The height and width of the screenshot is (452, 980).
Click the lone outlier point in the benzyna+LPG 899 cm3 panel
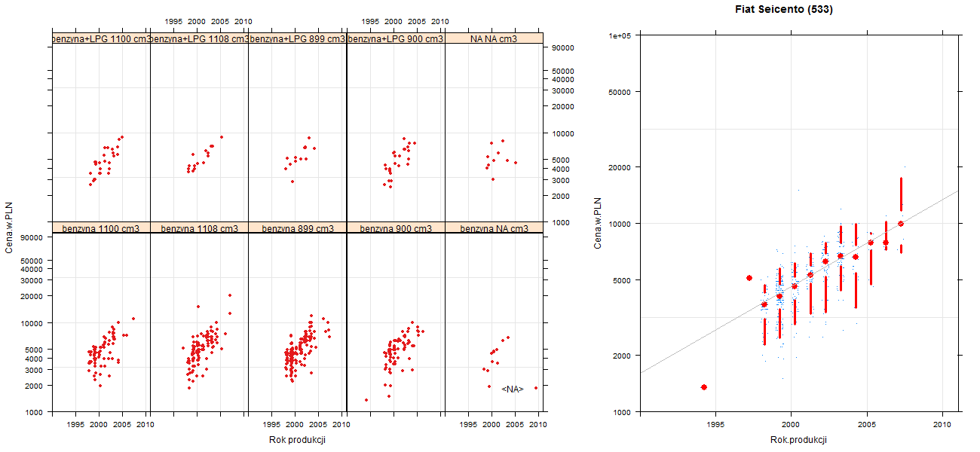pyautogui.click(x=292, y=182)
